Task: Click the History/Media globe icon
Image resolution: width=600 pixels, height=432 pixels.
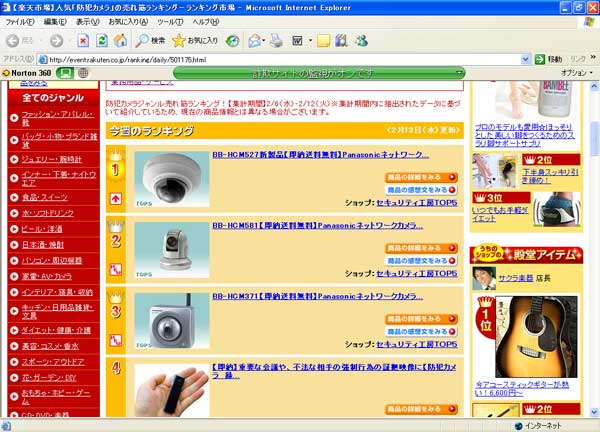Action: point(233,40)
